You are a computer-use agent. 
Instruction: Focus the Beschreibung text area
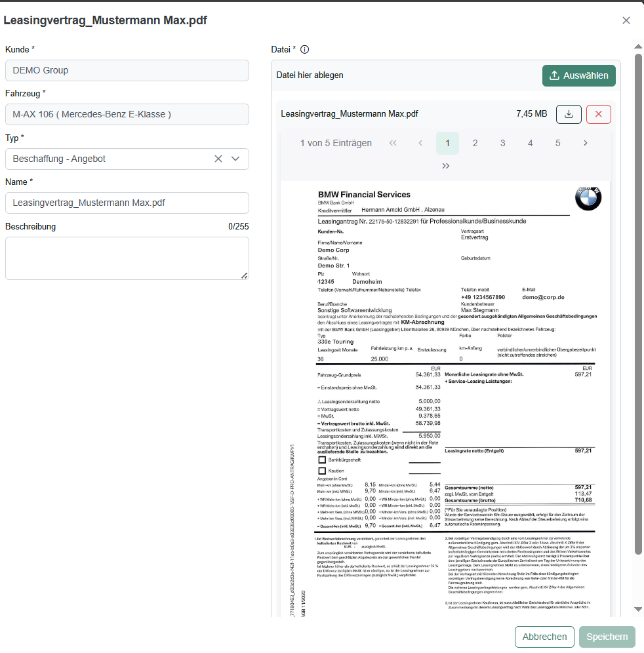(127, 258)
